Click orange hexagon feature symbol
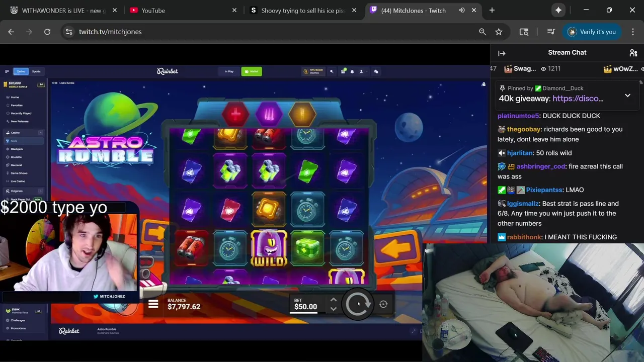This screenshot has width=644, height=362. (302, 114)
